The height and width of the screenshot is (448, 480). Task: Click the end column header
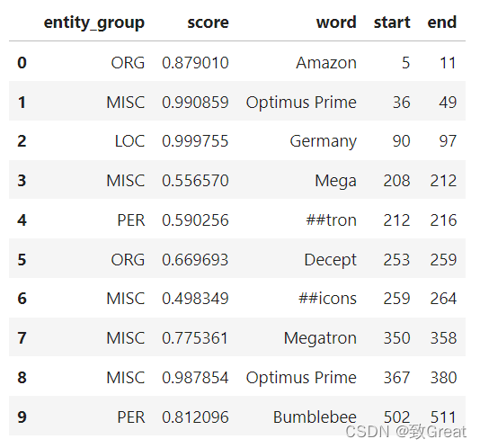tap(441, 22)
